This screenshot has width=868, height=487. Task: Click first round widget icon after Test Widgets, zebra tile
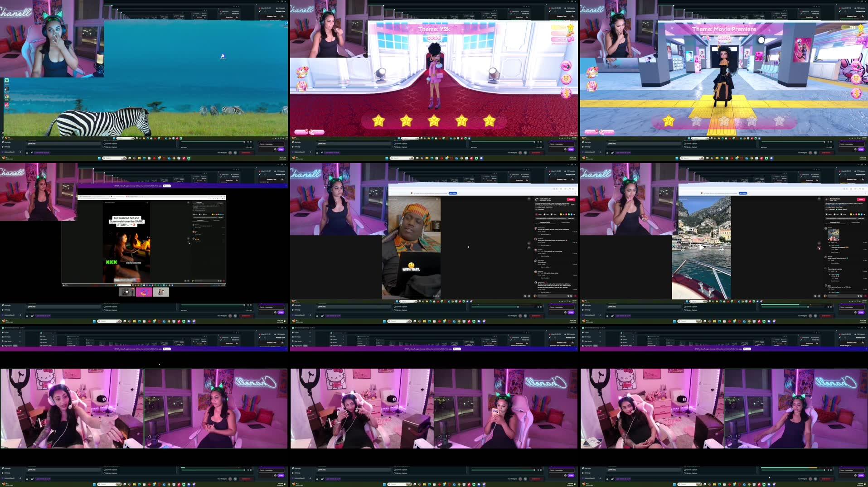[x=230, y=153]
